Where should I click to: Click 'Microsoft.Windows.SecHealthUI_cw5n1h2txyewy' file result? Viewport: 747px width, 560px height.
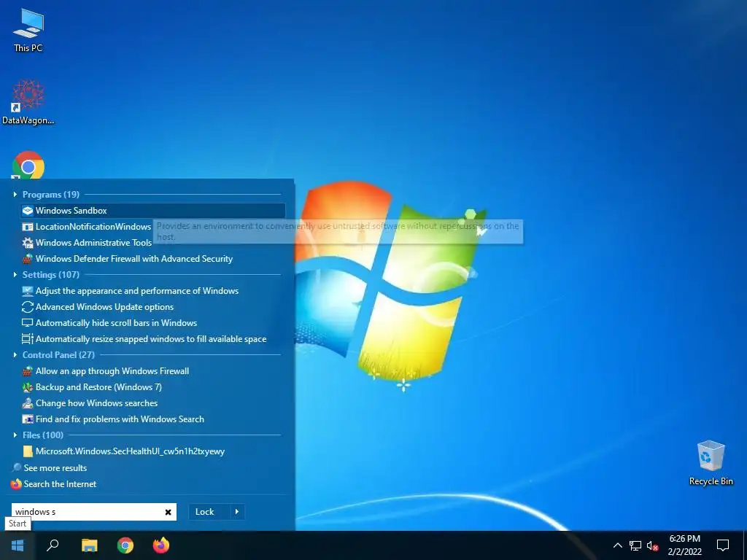coord(130,451)
